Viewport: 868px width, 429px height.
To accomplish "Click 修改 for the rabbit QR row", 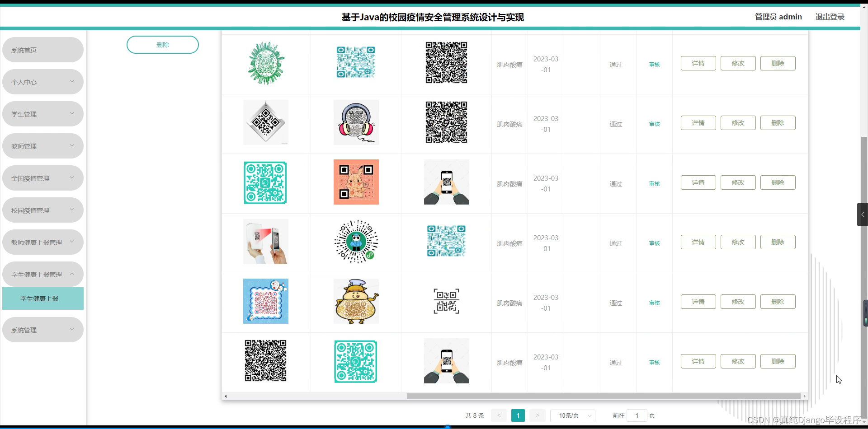I will 738,182.
